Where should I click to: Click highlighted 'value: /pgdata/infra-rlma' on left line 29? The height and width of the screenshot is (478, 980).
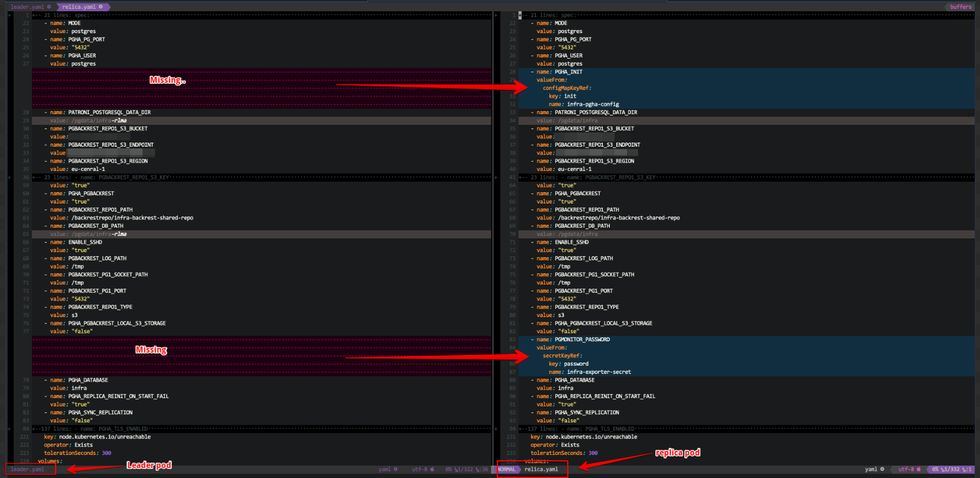tap(88, 121)
